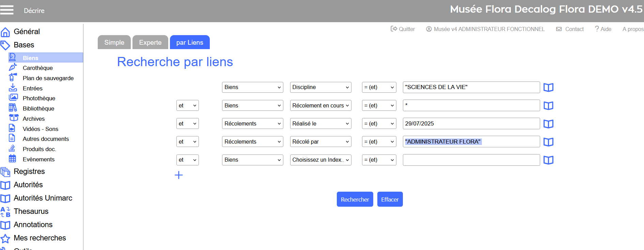Open index book icon beside Récolé par value
Image resolution: width=644 pixels, height=250 pixels.
[x=548, y=142]
